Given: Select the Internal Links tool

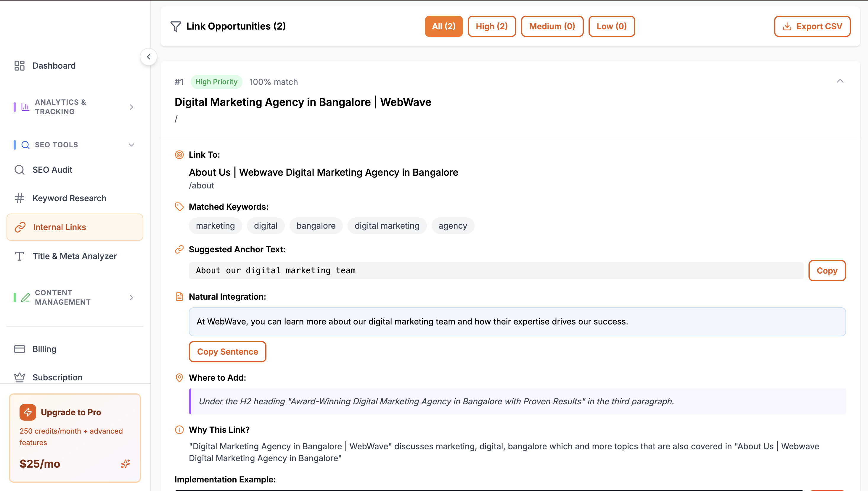Looking at the screenshot, I should (60, 227).
